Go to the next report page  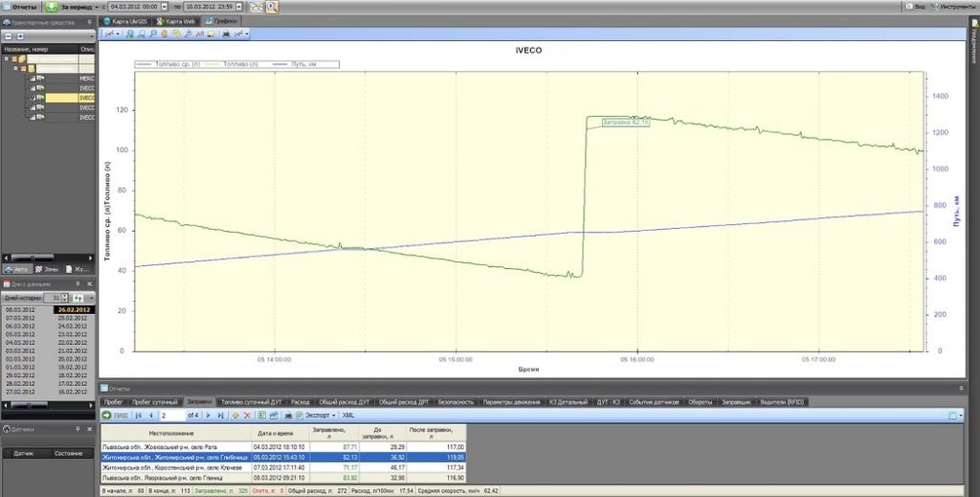(208, 415)
